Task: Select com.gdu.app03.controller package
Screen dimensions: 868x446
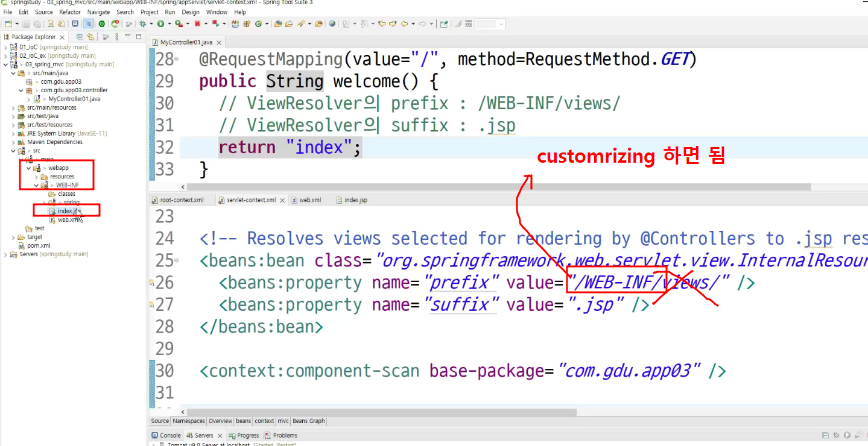Action: tap(74, 90)
